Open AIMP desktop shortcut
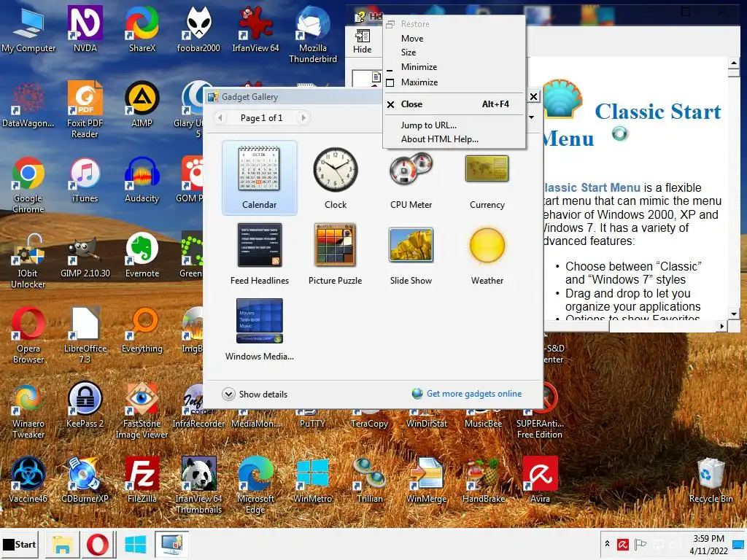 (142, 105)
